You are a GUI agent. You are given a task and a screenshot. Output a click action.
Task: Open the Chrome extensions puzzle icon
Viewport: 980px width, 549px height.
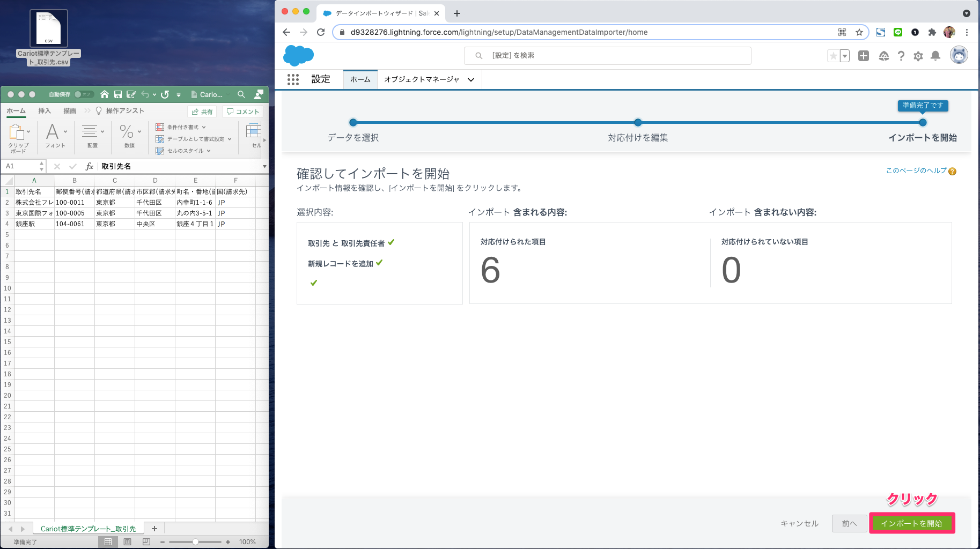[x=932, y=32]
